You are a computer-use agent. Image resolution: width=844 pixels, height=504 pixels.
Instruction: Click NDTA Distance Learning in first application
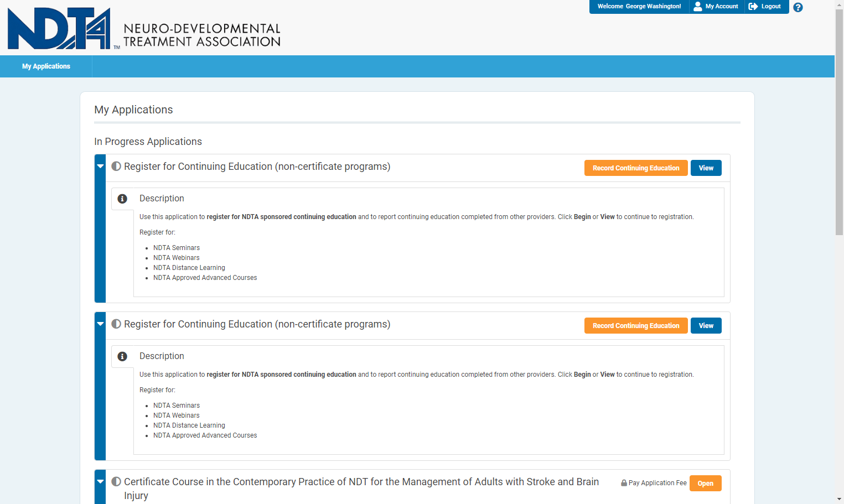pos(189,268)
